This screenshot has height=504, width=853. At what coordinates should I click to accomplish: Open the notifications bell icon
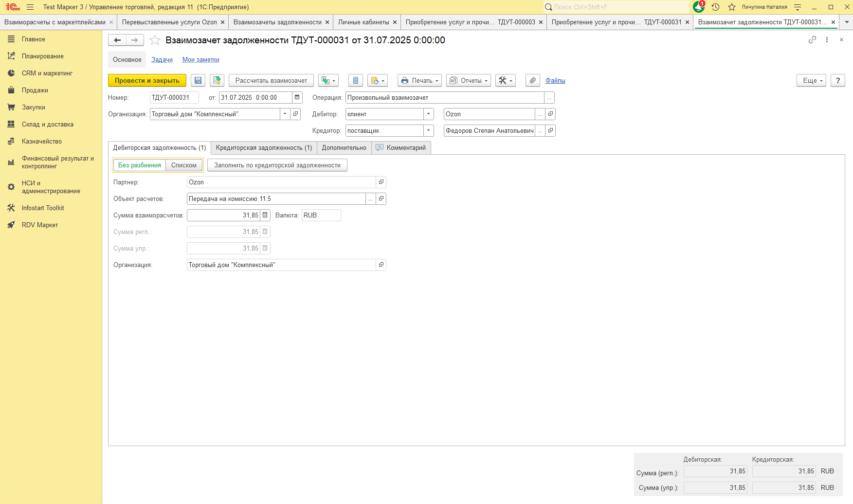699,7
